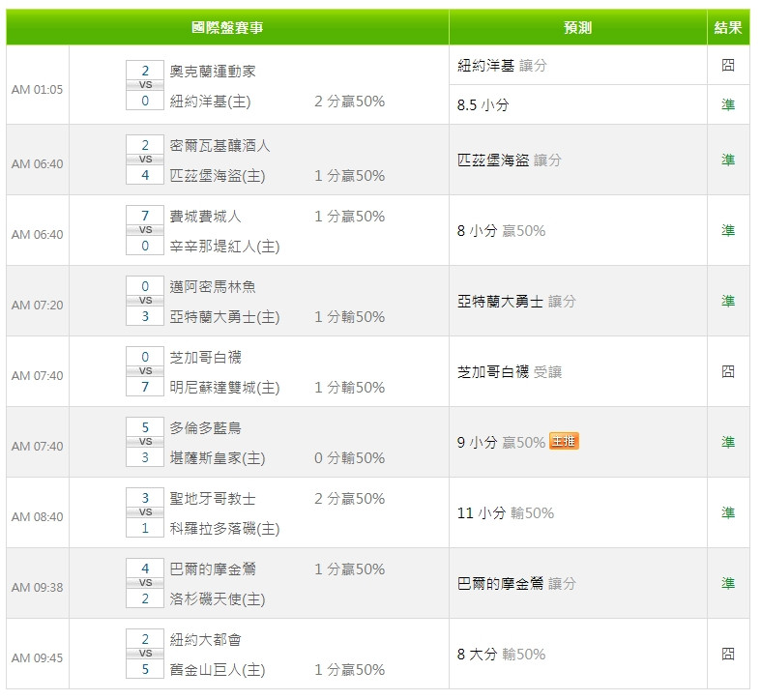Click the 準 result for 8 小分 贏50%
This screenshot has height=700, width=761.
(728, 230)
